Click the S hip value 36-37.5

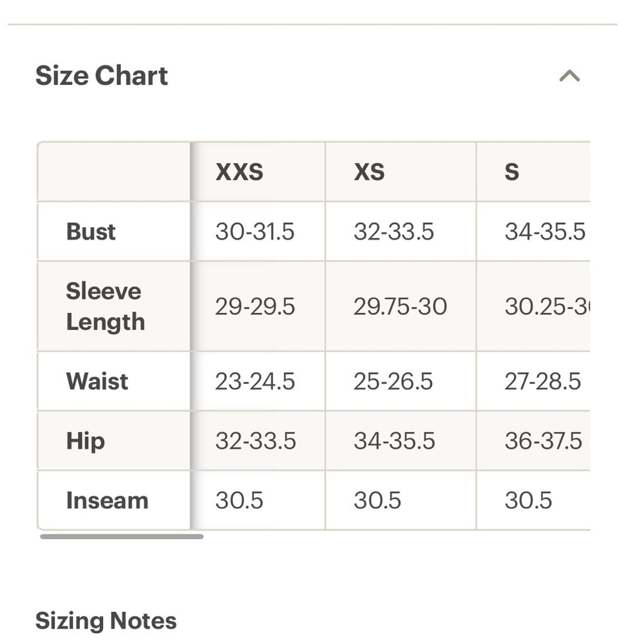pyautogui.click(x=543, y=440)
